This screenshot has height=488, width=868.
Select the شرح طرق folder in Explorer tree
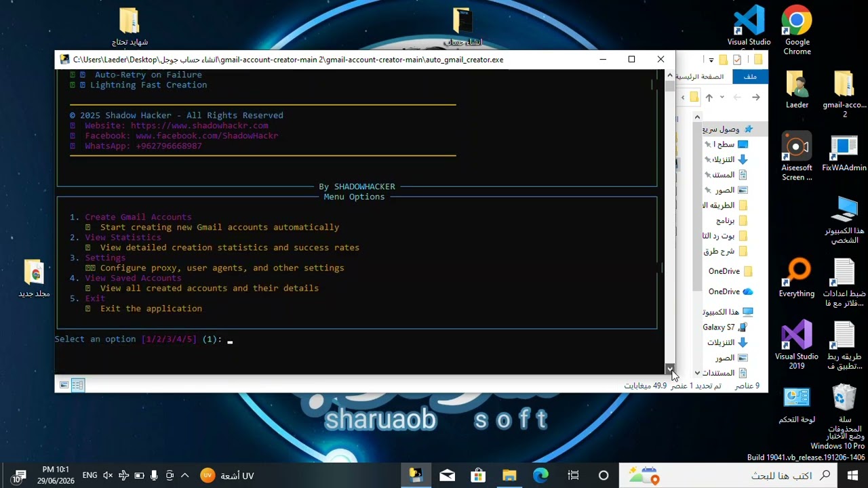[x=726, y=251]
